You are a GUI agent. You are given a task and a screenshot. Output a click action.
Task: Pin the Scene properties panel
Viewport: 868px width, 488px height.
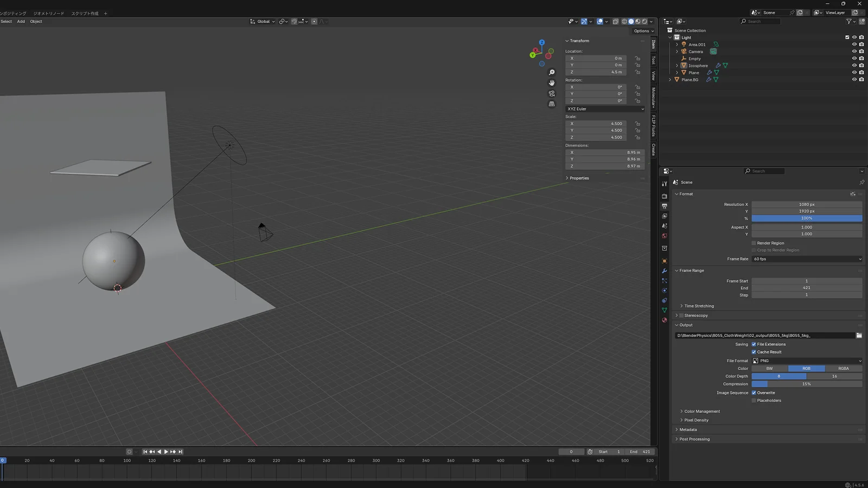(861, 182)
